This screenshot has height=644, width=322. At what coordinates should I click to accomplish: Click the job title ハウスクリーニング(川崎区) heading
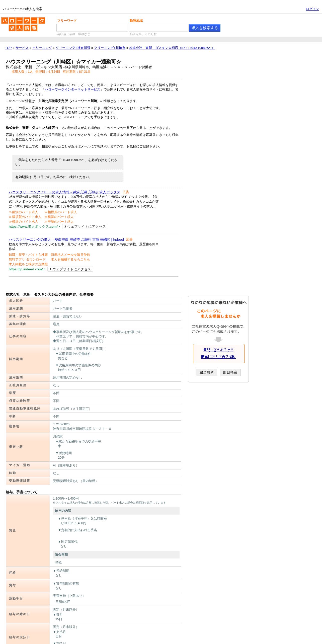[x=63, y=62]
